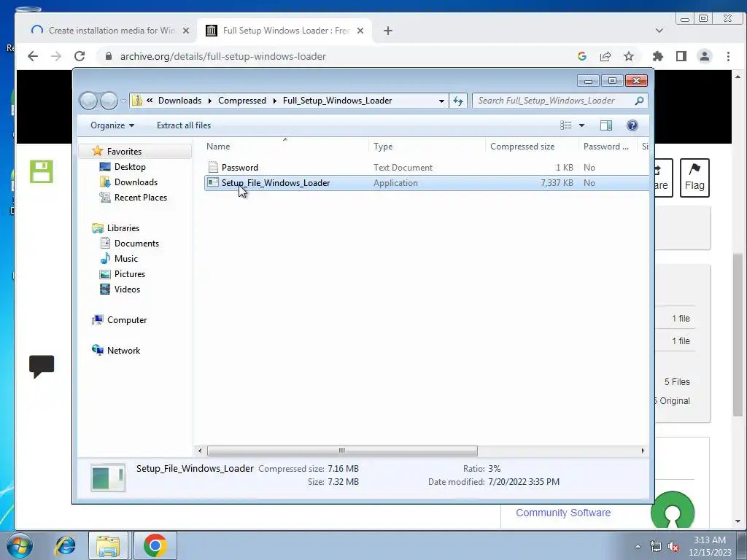Viewport: 747px width, 560px height.
Task: Click Flag button on archive.org page
Action: point(694,178)
